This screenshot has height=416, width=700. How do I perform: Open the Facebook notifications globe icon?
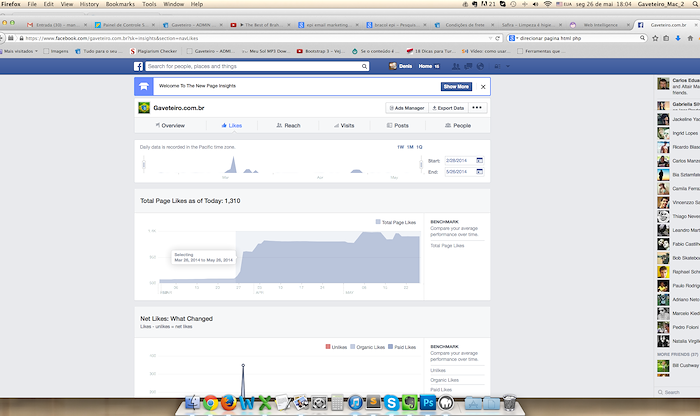click(x=480, y=66)
